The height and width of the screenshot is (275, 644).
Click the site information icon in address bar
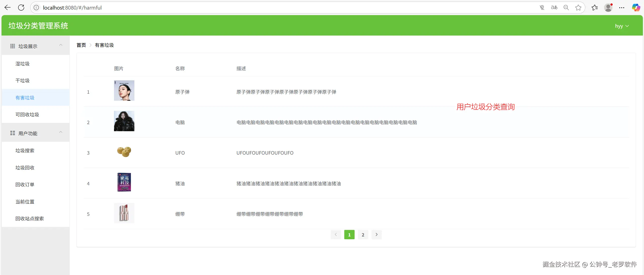pyautogui.click(x=36, y=8)
